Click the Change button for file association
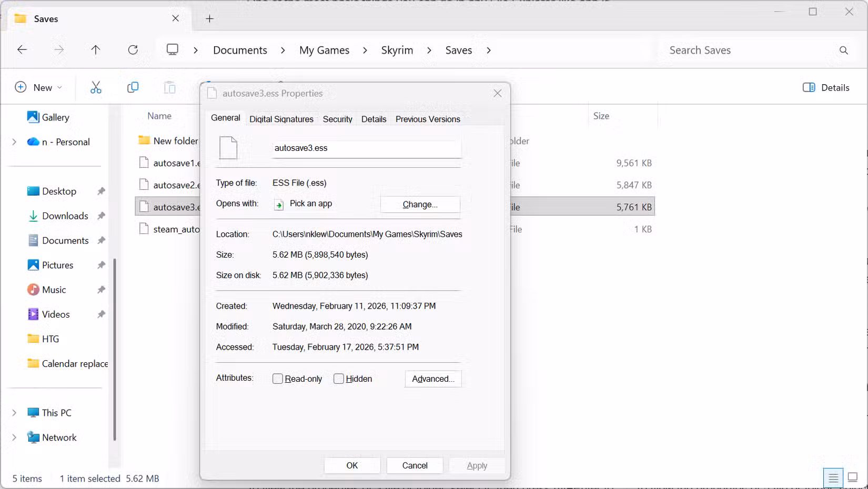This screenshot has height=489, width=868. point(420,204)
